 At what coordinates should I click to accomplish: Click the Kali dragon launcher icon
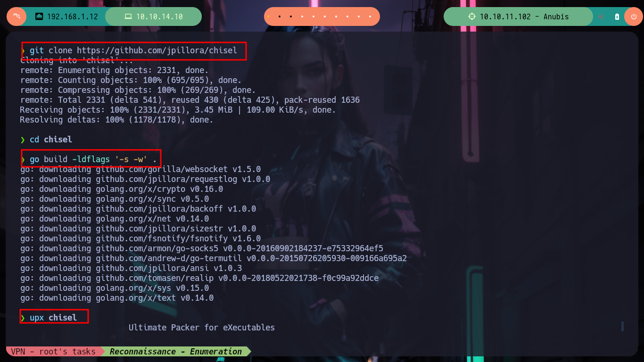click(17, 16)
